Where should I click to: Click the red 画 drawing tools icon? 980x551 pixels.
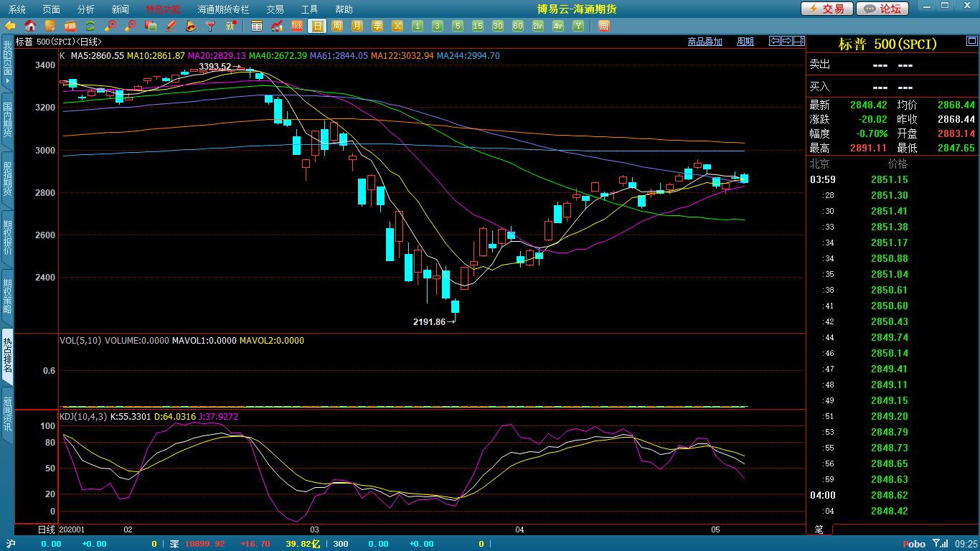(604, 26)
